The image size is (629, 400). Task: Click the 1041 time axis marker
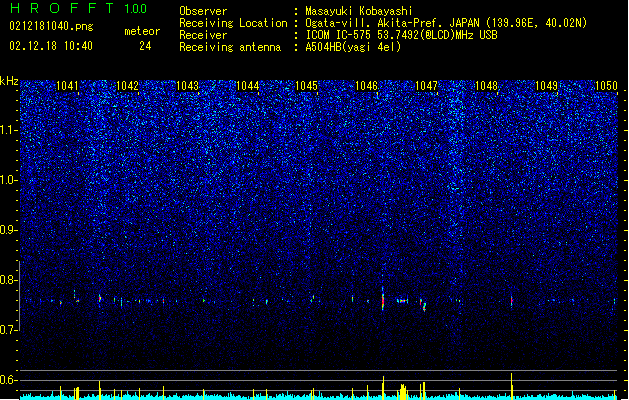tap(67, 86)
